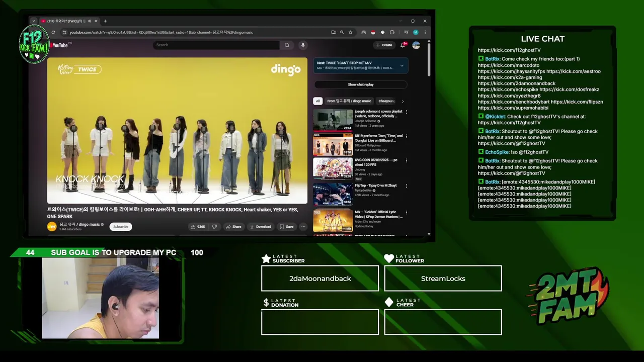Focus the browser address bar URL
644x362 pixels.
coord(161,32)
